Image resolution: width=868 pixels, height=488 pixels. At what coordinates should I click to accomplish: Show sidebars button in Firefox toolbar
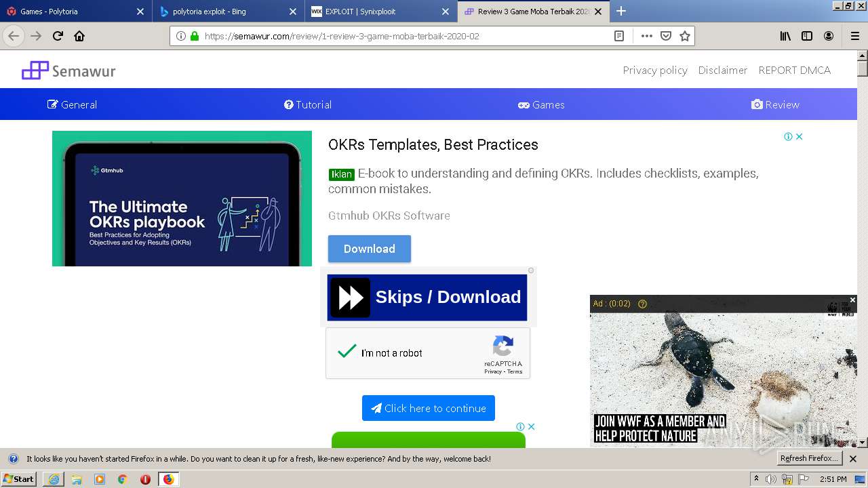pos(807,36)
